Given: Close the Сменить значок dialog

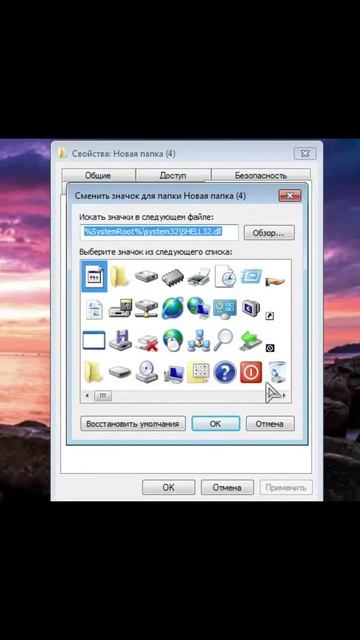Looking at the screenshot, I should (x=290, y=196).
